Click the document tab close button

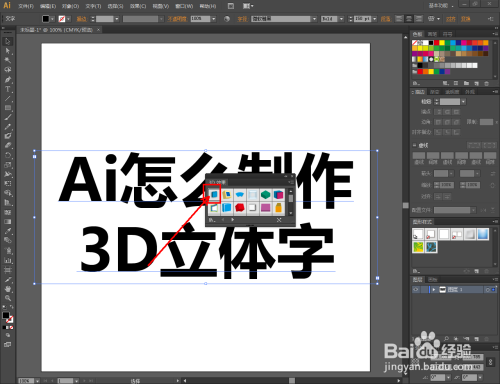(x=98, y=30)
